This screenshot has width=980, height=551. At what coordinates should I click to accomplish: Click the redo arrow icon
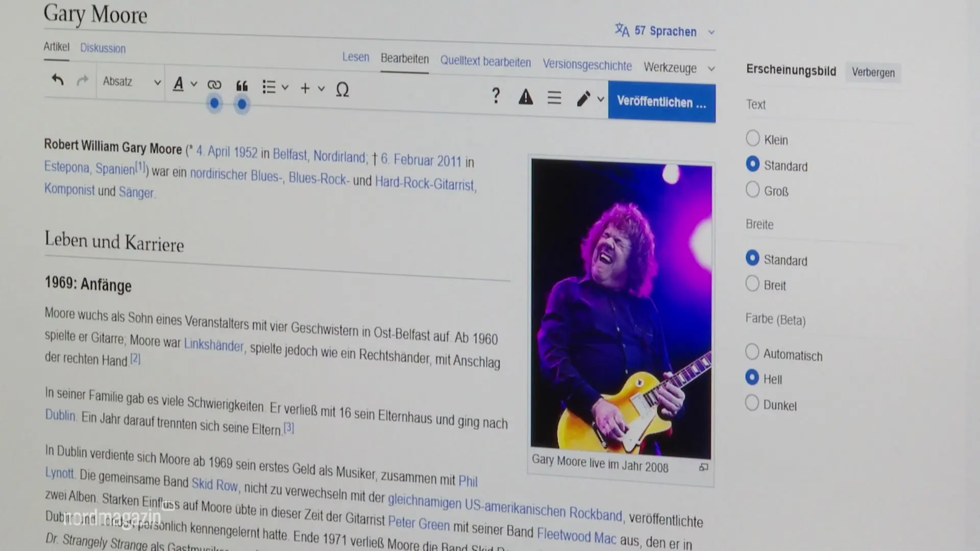point(83,81)
